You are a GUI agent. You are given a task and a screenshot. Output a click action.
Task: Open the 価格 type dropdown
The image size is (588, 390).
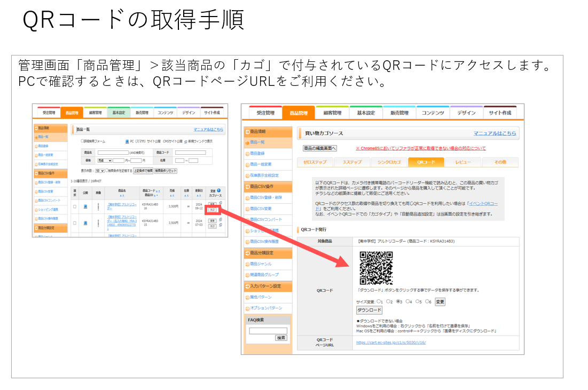click(x=105, y=161)
